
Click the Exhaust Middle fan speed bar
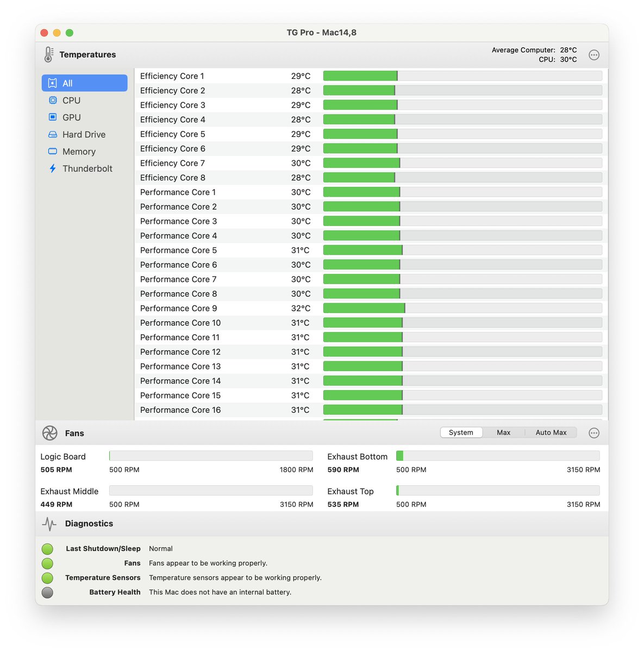tap(211, 491)
